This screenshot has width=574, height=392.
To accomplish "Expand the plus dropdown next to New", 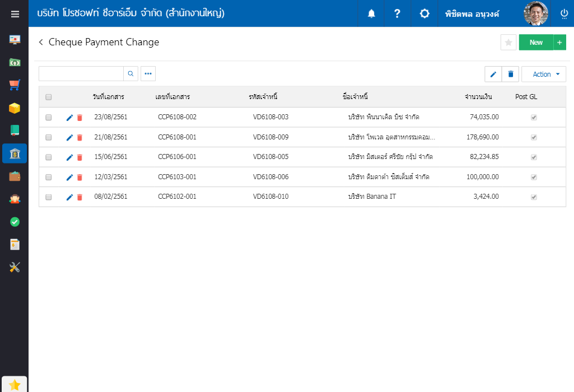I will 560,43.
